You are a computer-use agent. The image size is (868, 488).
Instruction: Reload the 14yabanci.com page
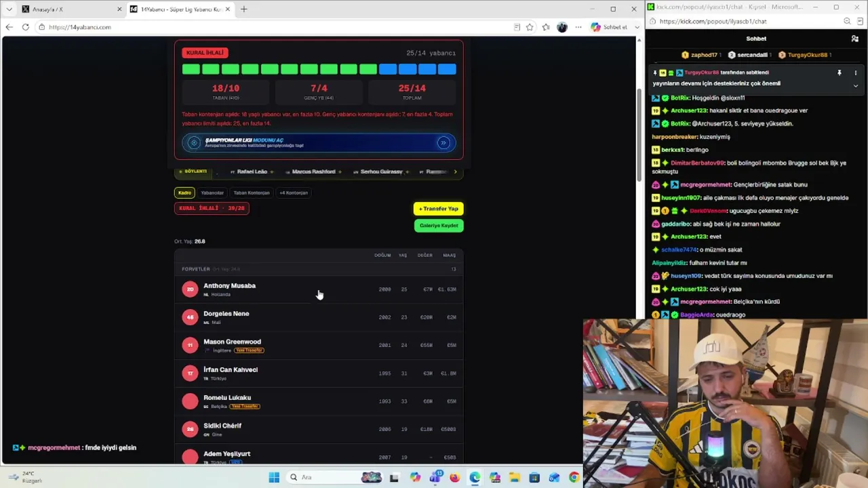(25, 27)
